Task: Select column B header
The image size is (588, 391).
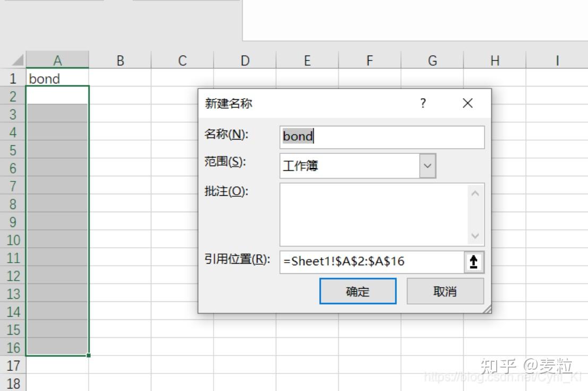Action: (120, 60)
